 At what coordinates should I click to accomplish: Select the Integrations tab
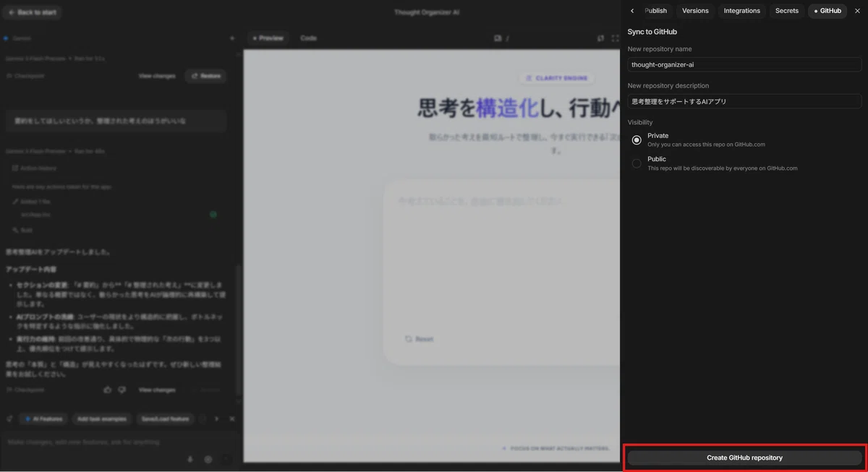tap(742, 11)
